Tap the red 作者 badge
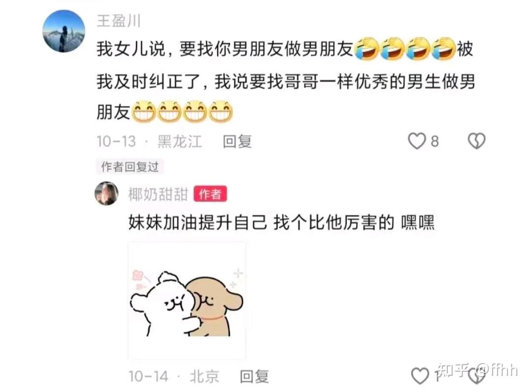 210,194
